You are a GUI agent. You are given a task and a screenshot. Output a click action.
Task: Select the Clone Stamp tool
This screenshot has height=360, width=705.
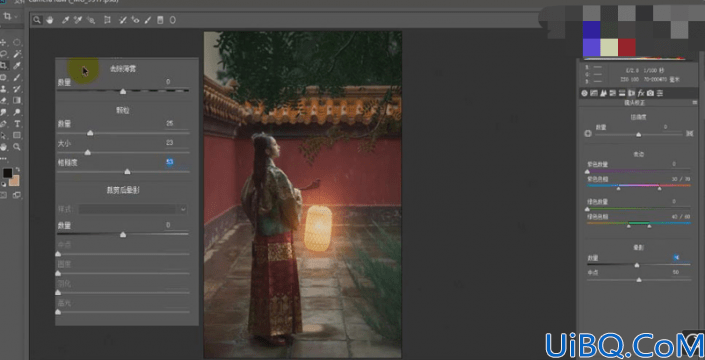(x=4, y=89)
